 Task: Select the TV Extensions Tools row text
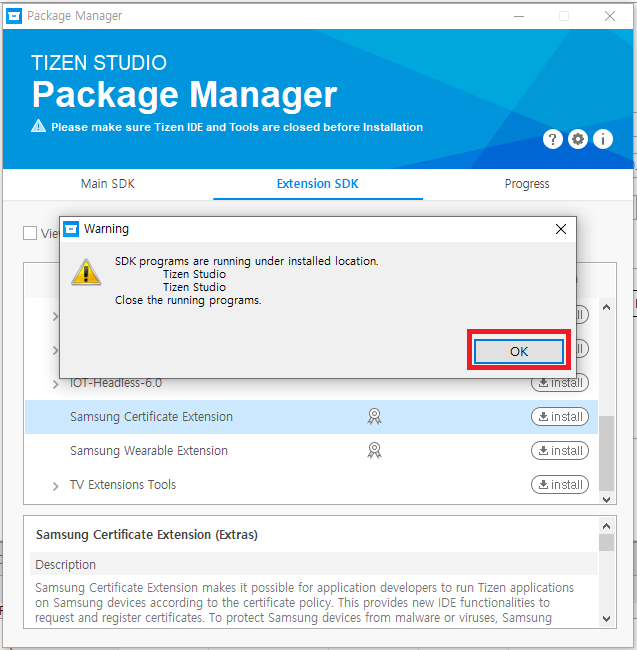[x=123, y=485]
